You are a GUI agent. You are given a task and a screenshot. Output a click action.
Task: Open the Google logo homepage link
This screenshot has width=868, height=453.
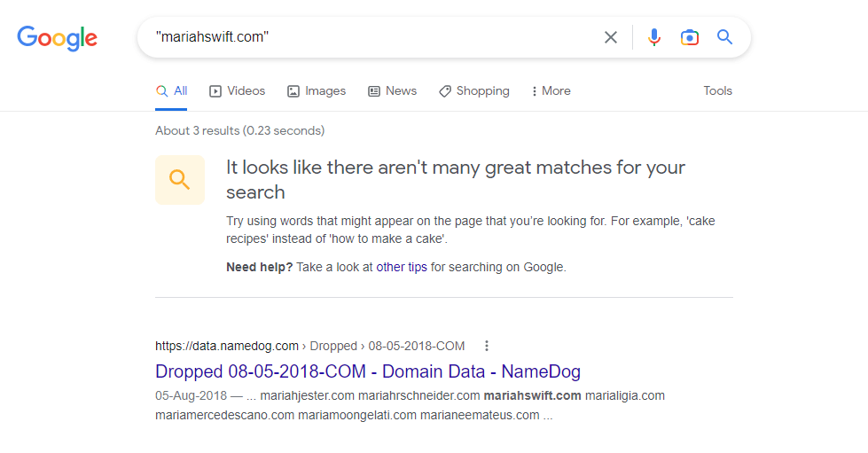click(x=57, y=37)
